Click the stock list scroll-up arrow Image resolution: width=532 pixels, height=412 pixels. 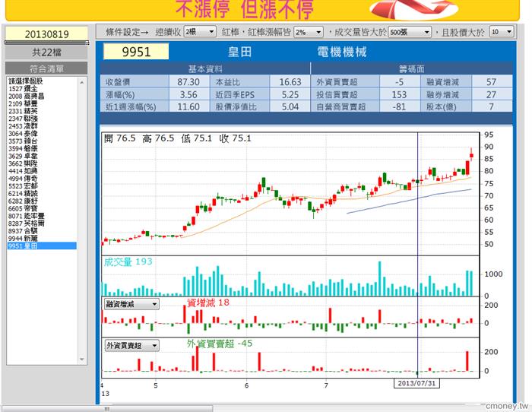click(x=82, y=82)
